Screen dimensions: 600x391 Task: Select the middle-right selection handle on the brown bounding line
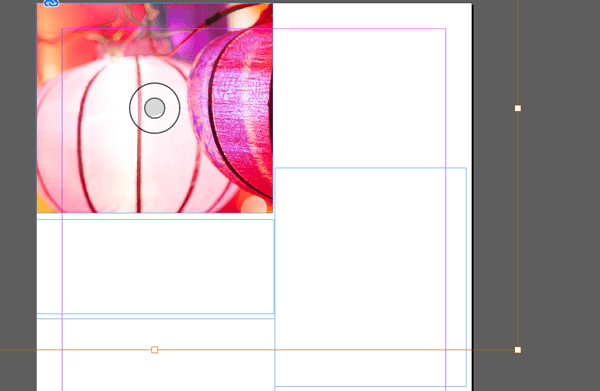518,108
